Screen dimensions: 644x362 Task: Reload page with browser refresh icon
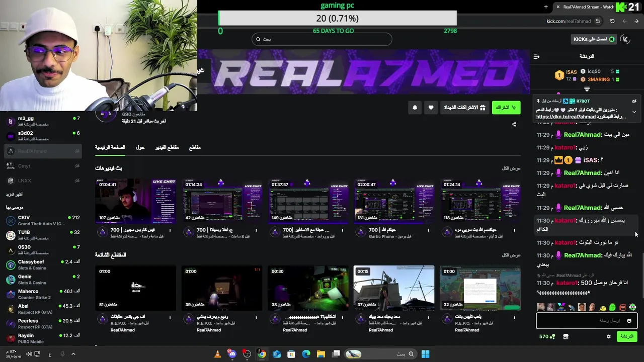(612, 21)
